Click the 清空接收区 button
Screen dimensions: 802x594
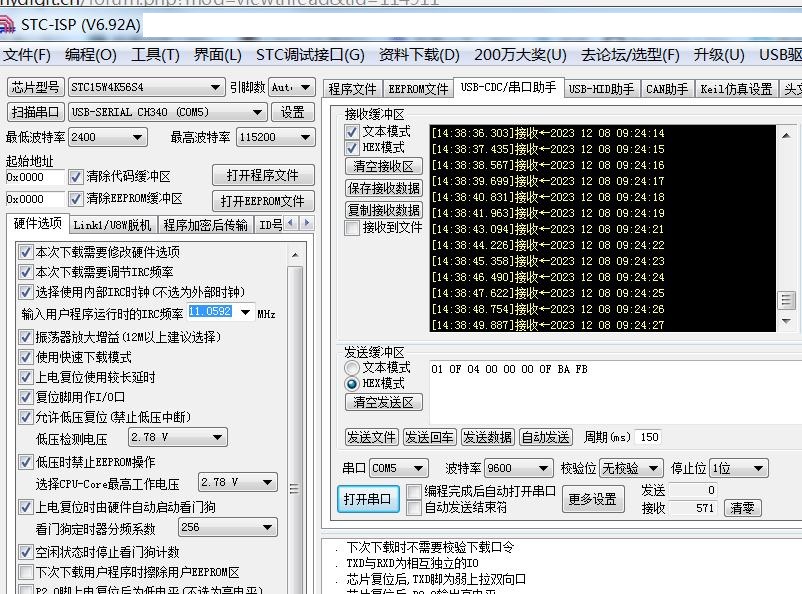point(384,166)
